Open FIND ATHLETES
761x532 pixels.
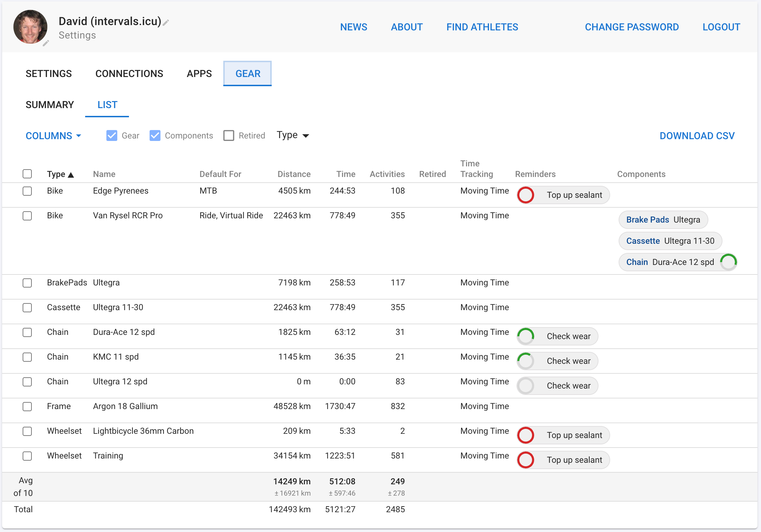pos(482,27)
